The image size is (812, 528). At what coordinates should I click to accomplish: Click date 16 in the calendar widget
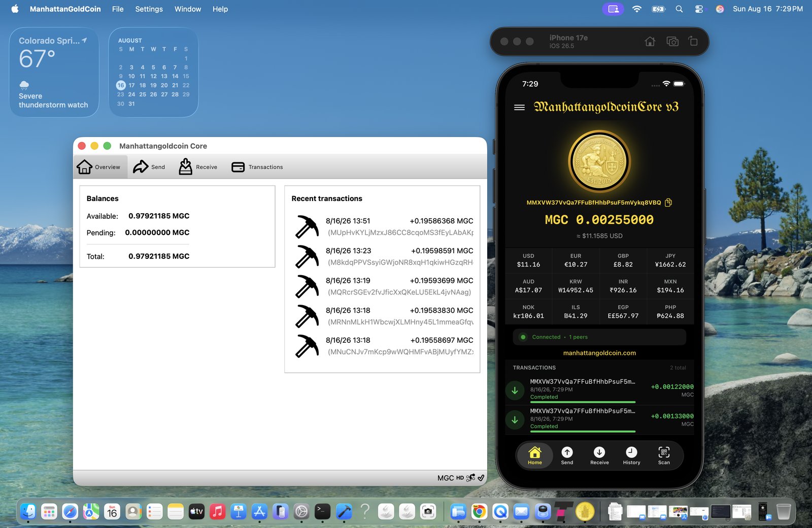(121, 85)
